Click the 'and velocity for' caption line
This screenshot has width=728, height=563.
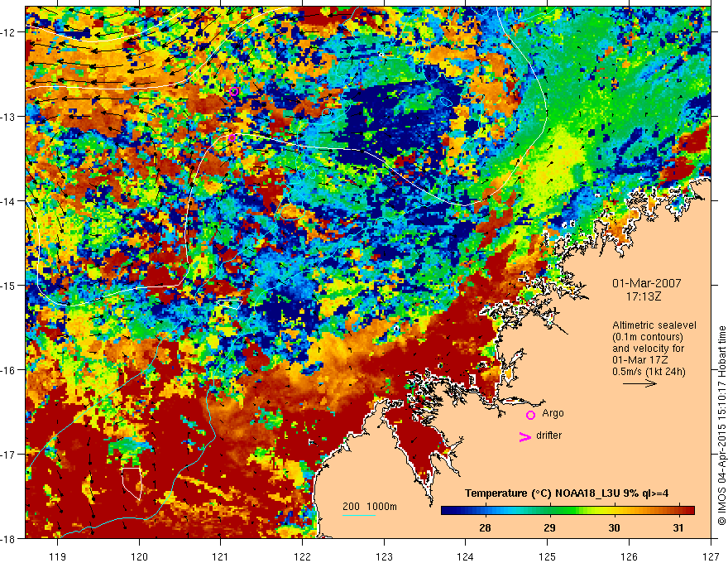[x=648, y=349]
